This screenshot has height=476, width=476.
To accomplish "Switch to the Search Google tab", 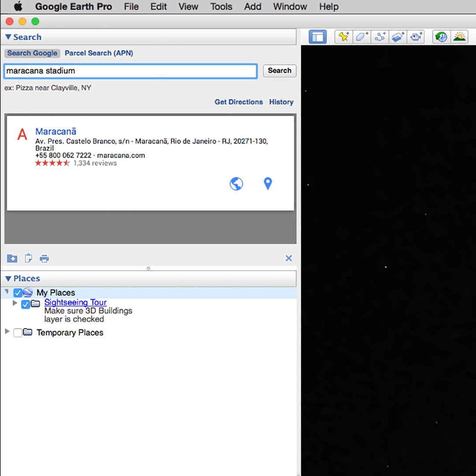I will (32, 53).
